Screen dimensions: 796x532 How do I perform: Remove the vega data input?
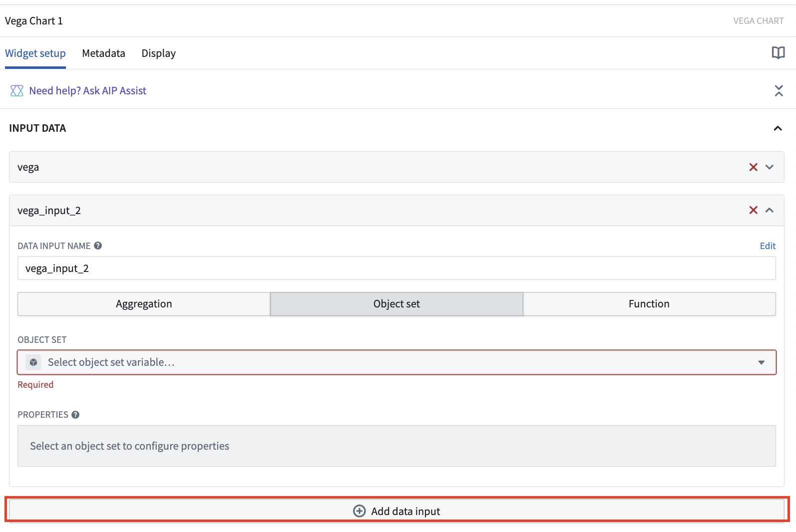coord(754,167)
